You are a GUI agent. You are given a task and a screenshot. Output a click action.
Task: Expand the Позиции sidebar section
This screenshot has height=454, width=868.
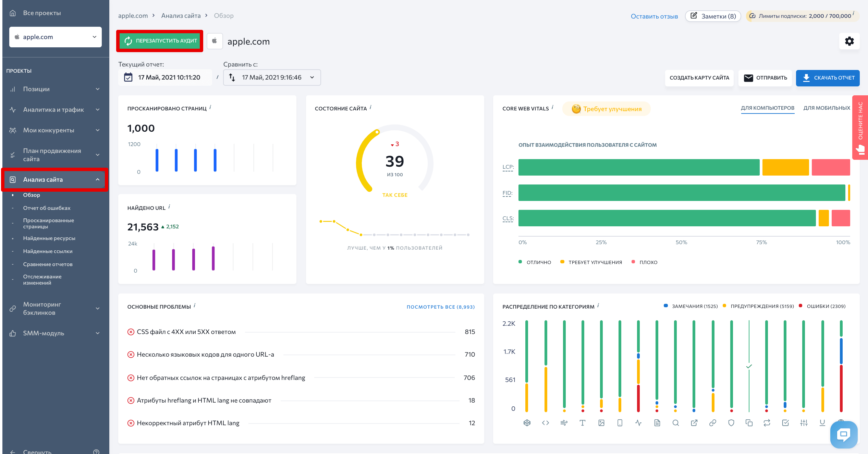click(55, 89)
